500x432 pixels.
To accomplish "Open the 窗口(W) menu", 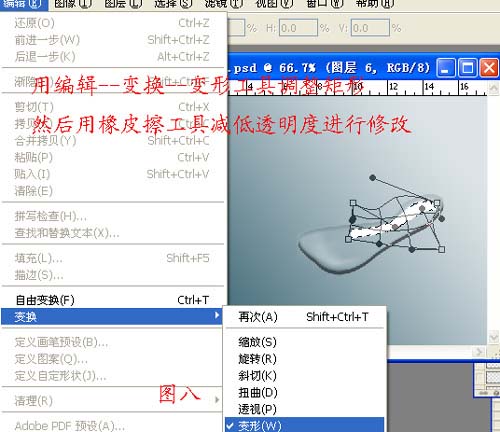I will click(325, 4).
